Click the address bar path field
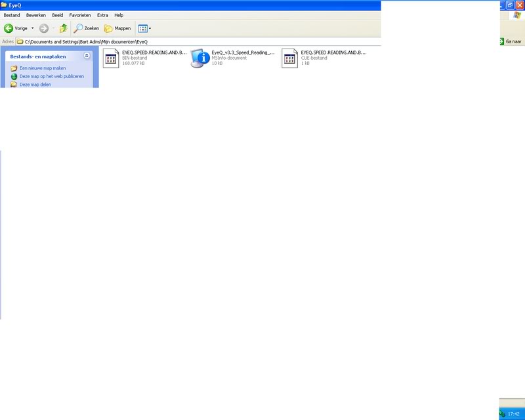The height and width of the screenshot is (420, 525). tap(197, 41)
